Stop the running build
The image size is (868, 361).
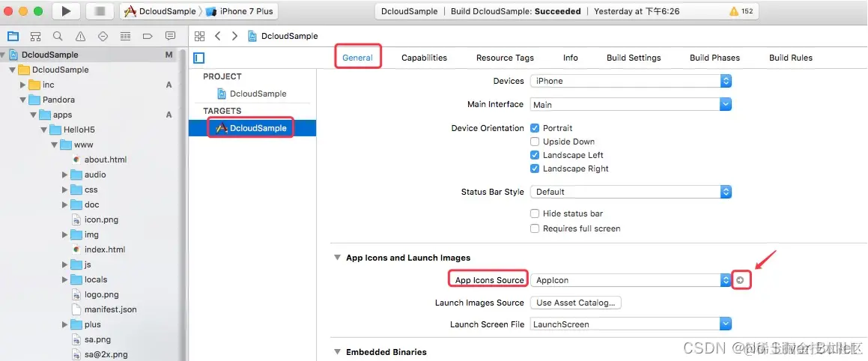click(x=100, y=11)
